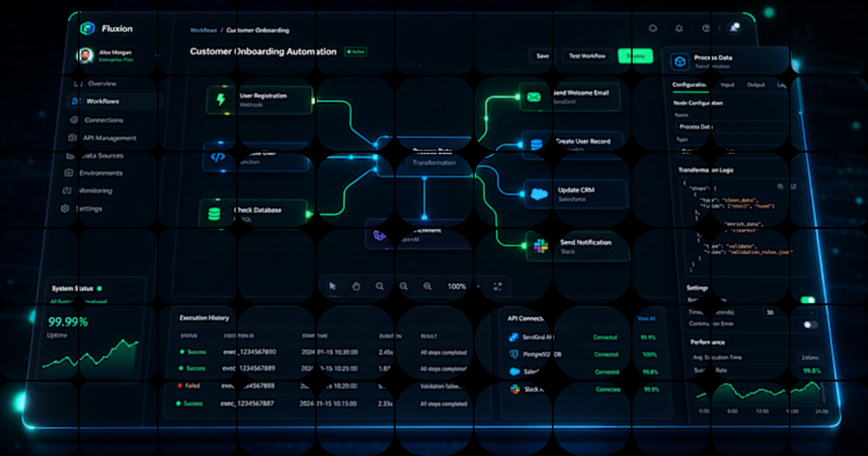Click the OpenAI enrichment node icon
This screenshot has height=456, width=868.
tap(379, 235)
